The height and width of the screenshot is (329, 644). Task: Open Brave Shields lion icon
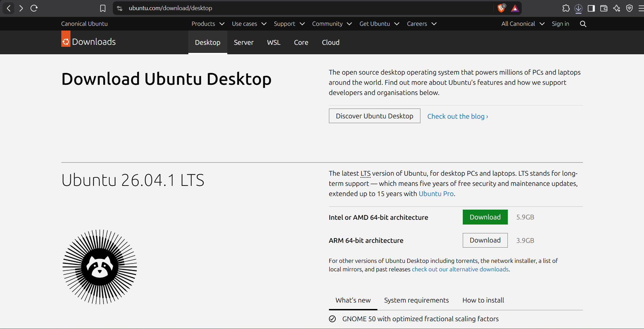click(x=501, y=8)
